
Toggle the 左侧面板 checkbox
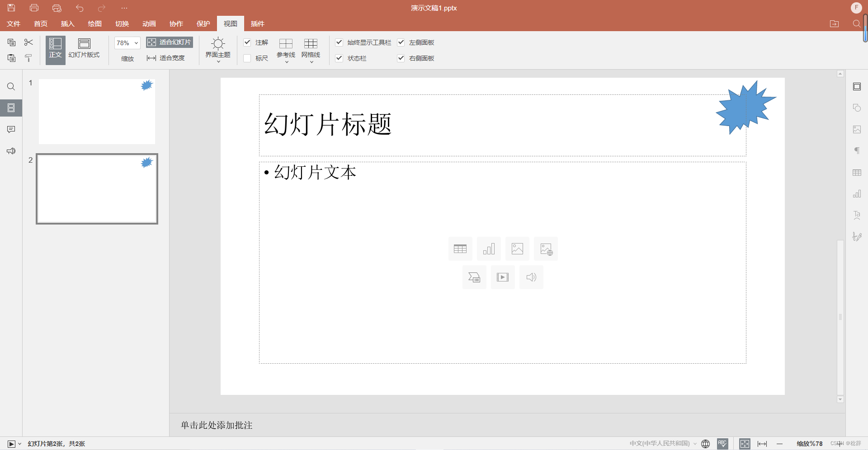pos(401,42)
